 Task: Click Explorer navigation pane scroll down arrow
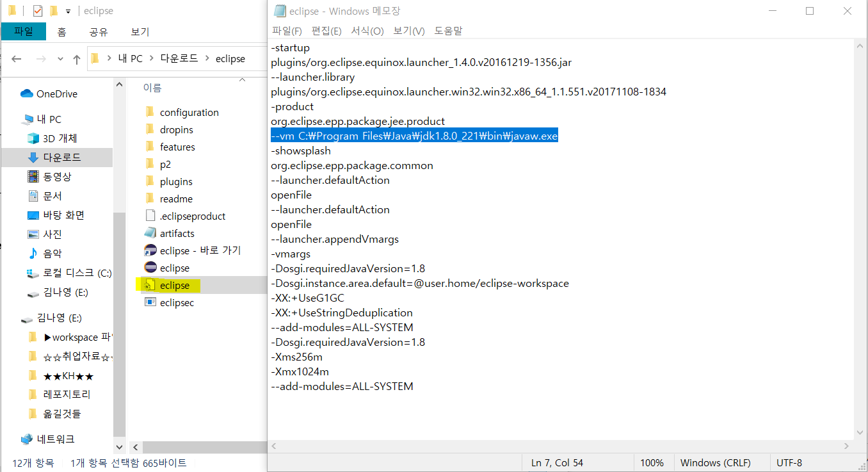[x=119, y=446]
